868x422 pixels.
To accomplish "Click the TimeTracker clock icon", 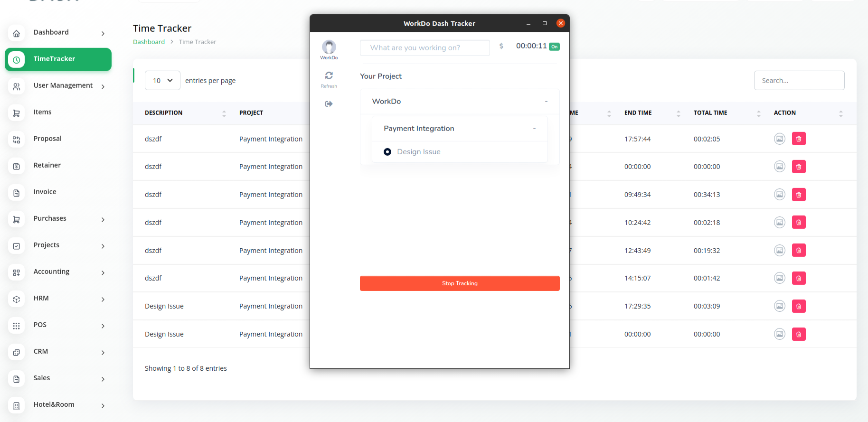I will click(17, 60).
